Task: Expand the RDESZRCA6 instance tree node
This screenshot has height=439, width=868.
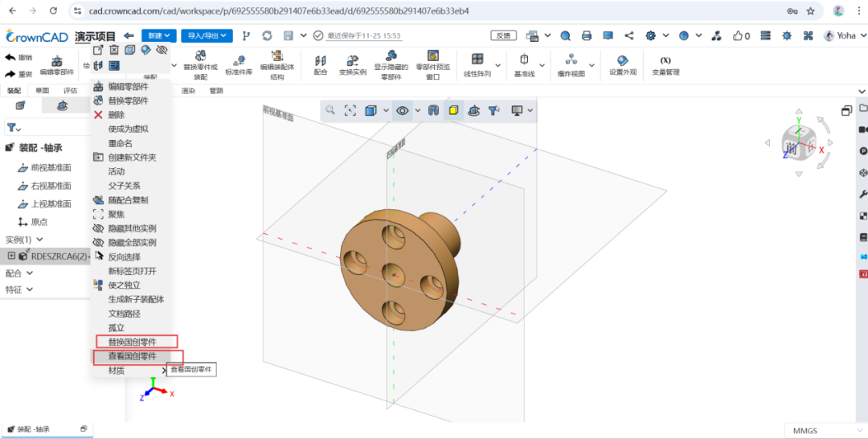Action: tap(11, 256)
